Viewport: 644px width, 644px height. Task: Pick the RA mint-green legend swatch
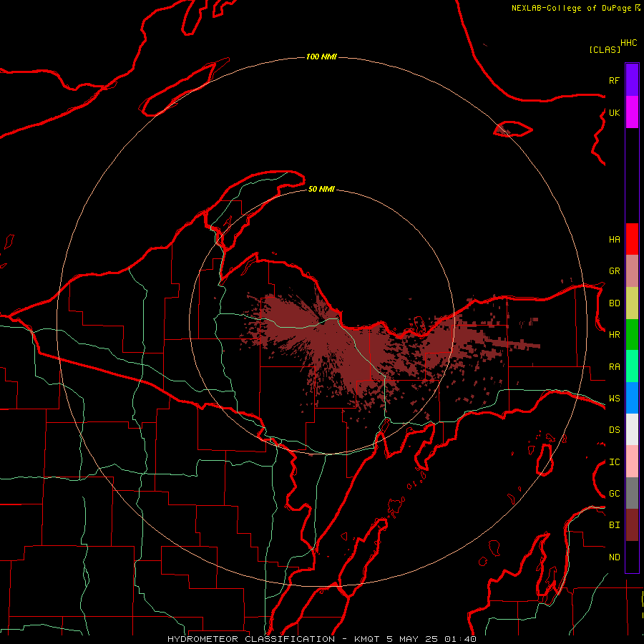coord(632,366)
